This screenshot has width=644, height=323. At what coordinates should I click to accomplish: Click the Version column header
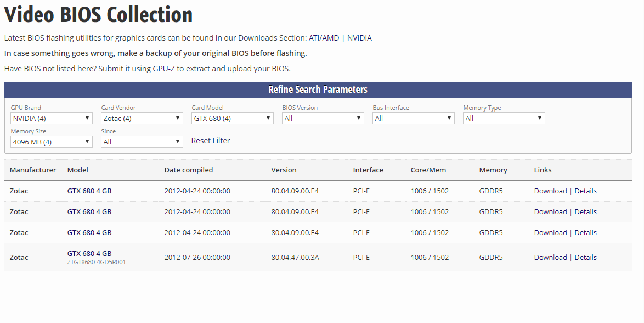[284, 170]
